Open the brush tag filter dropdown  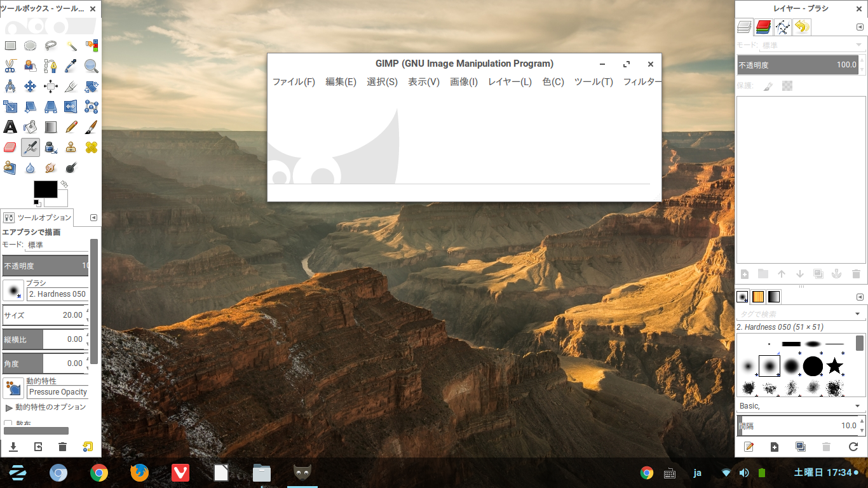[857, 314]
